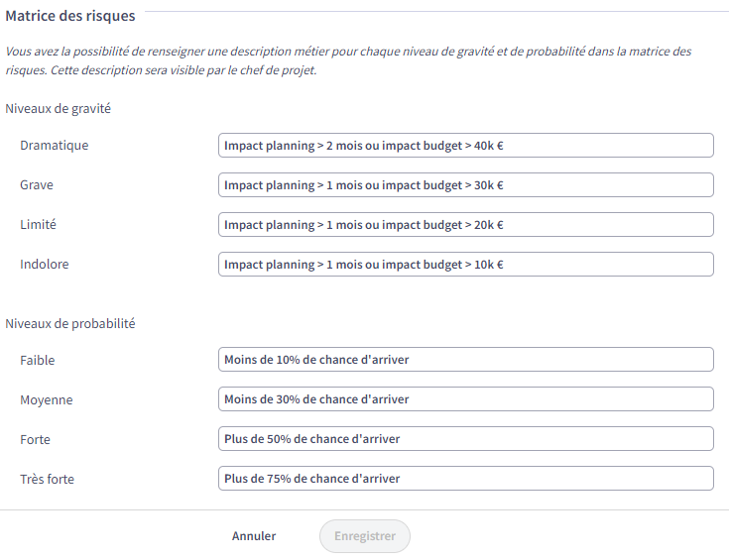729x560 pixels.
Task: Save with the Enregistrer button
Action: (x=365, y=536)
